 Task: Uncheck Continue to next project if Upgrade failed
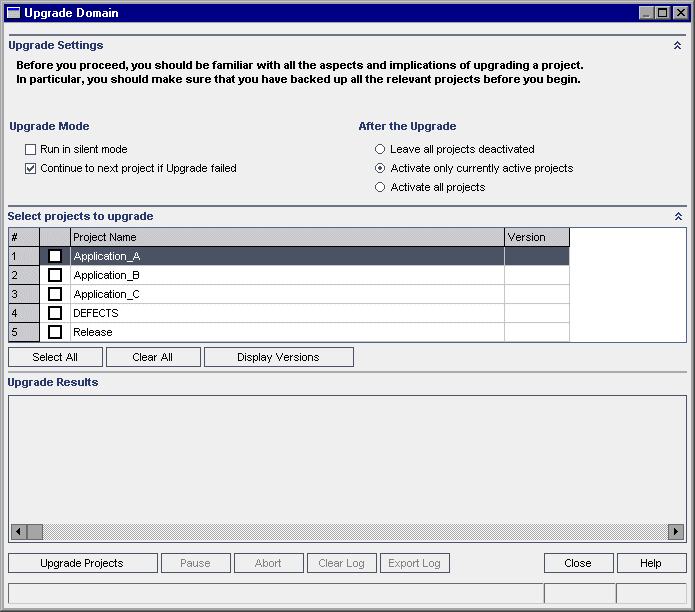click(30, 168)
